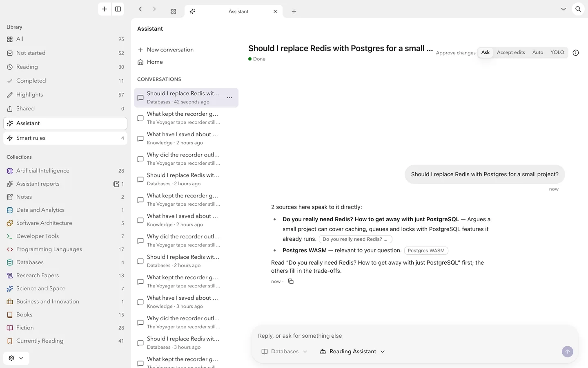Viewport: 588px width, 368px height.
Task: Click the search magnifier icon
Action: (x=578, y=9)
